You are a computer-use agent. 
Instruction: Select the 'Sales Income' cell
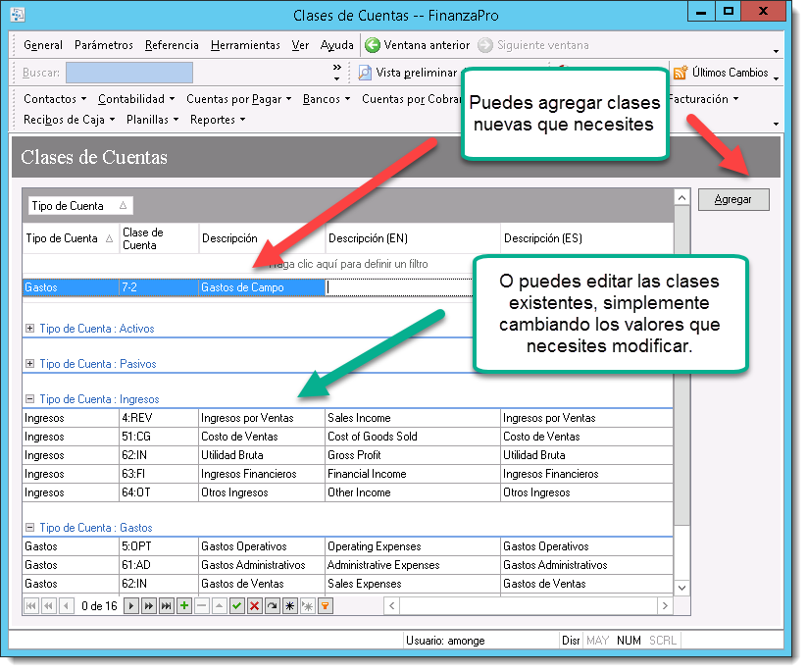click(x=412, y=418)
